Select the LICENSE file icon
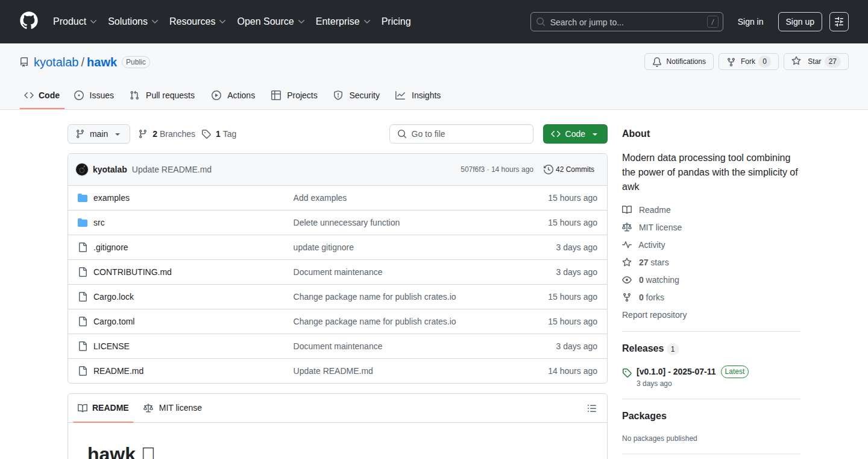The image size is (868, 459). 83,346
